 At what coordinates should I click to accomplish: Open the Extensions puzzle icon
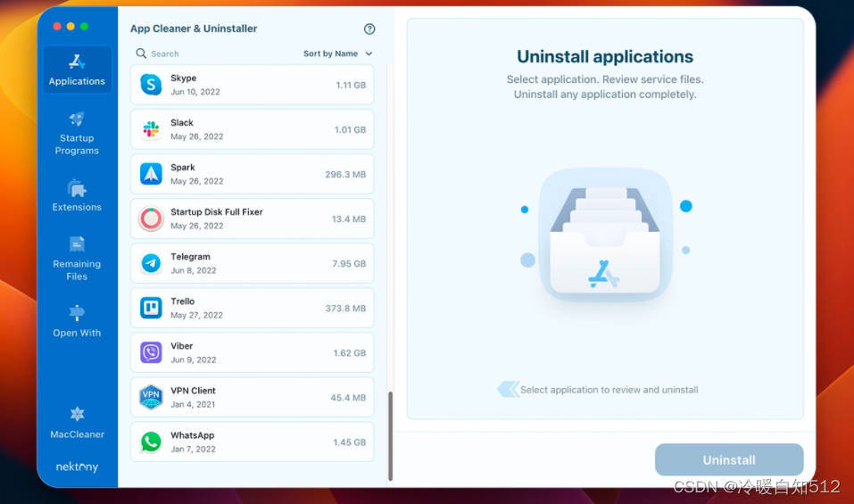pyautogui.click(x=77, y=188)
